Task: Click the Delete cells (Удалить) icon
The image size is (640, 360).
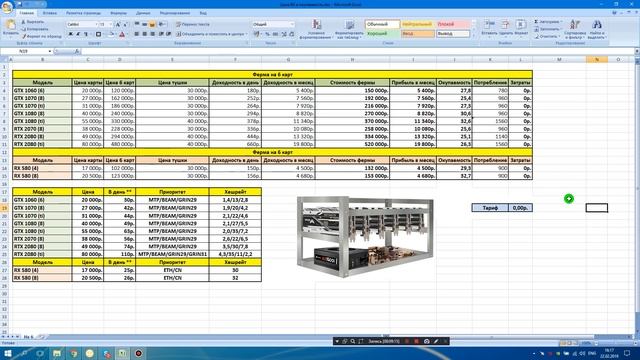Action: pos(505,25)
